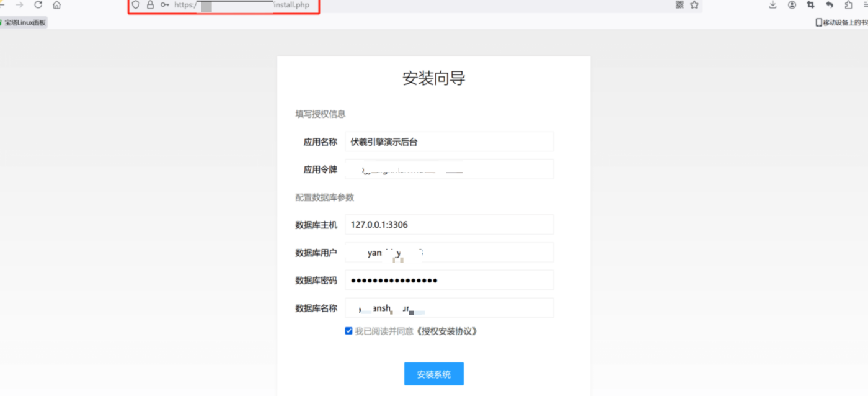868x396 pixels.
Task: Show the QR code icon next to the star
Action: [x=680, y=5]
